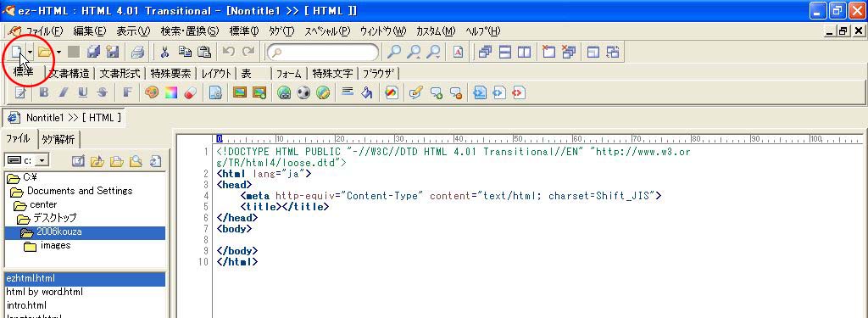The width and height of the screenshot is (868, 318).
Task: Click inside the toolbar search field
Action: coord(323,53)
